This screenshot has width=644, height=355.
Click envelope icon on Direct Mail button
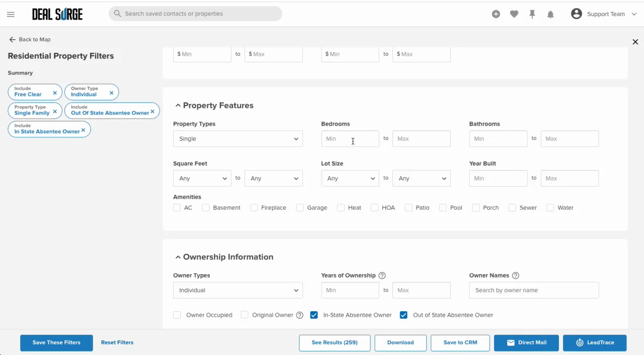(511, 342)
